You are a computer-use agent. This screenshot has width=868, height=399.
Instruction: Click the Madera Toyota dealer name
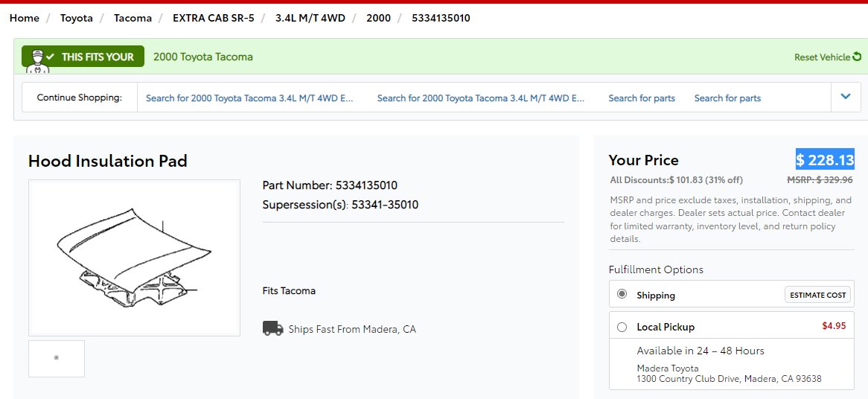668,368
